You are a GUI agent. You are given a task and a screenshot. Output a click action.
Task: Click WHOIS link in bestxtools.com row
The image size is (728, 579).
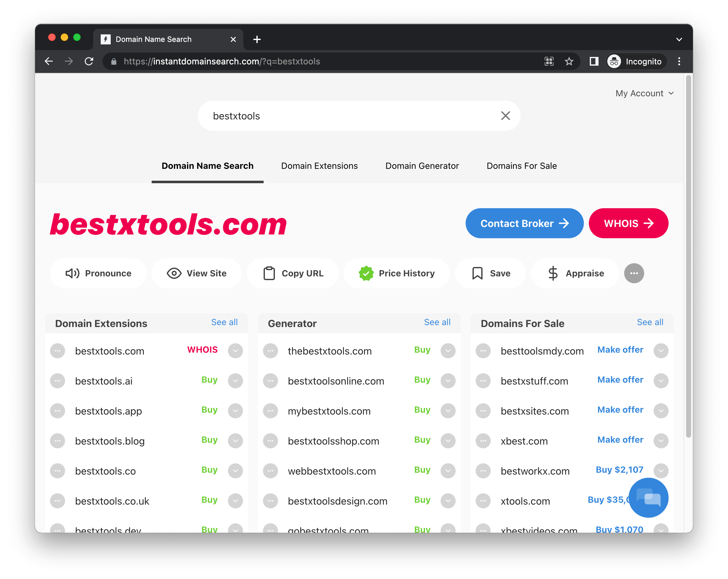click(202, 350)
